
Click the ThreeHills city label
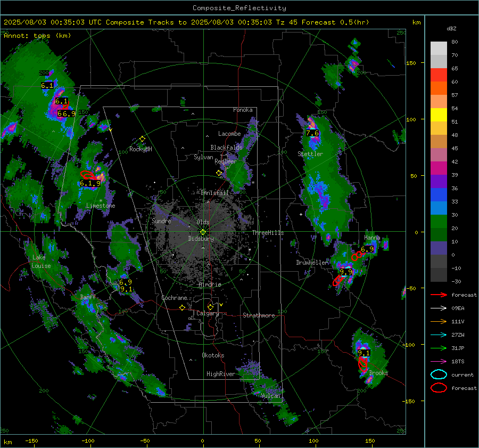click(268, 233)
